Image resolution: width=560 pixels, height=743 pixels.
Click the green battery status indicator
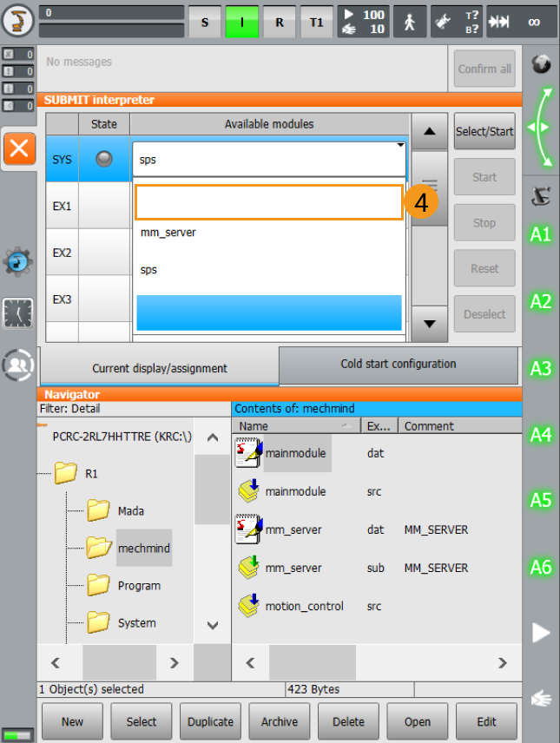18,735
